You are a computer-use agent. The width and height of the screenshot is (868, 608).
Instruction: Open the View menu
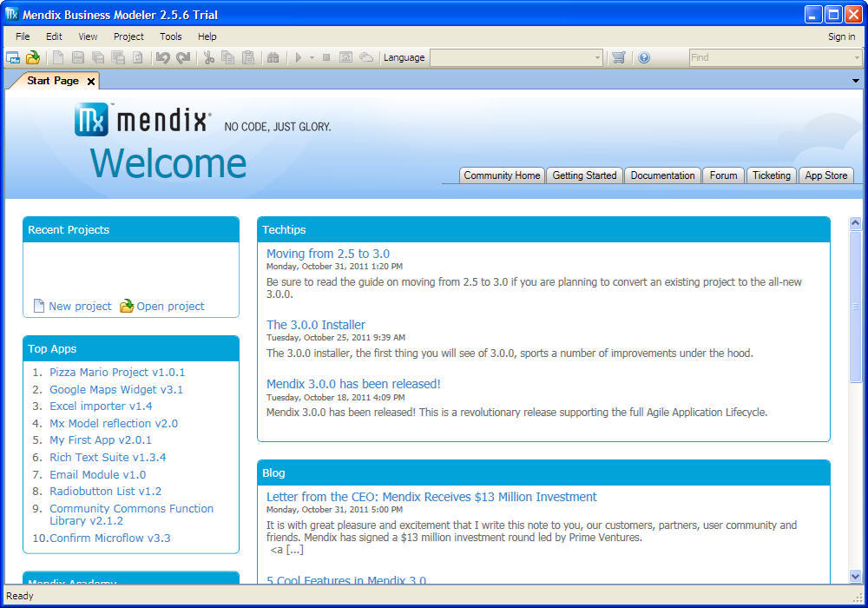[88, 36]
